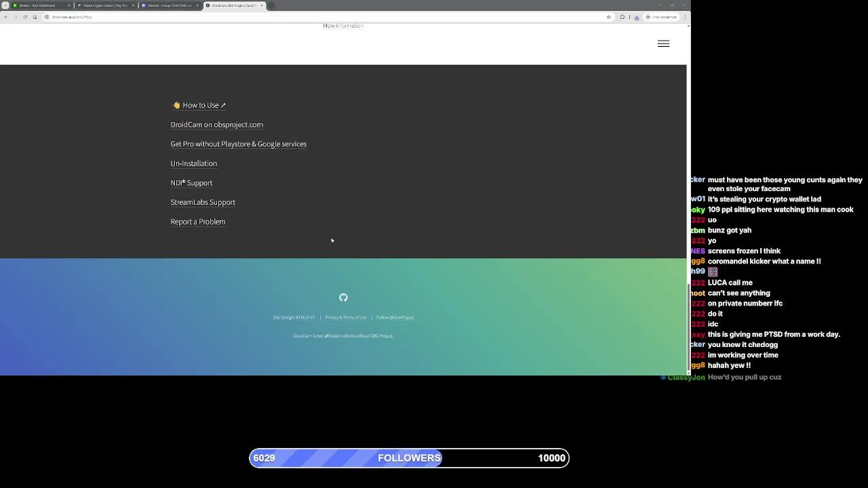868x488 pixels.
Task: Open DroidCam on obsproject.com link
Action: [x=217, y=125]
